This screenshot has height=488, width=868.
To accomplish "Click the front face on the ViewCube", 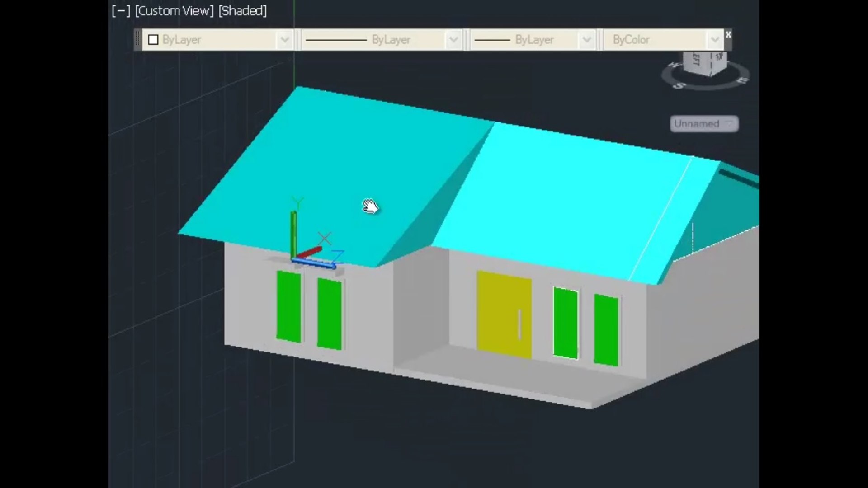I will click(719, 61).
